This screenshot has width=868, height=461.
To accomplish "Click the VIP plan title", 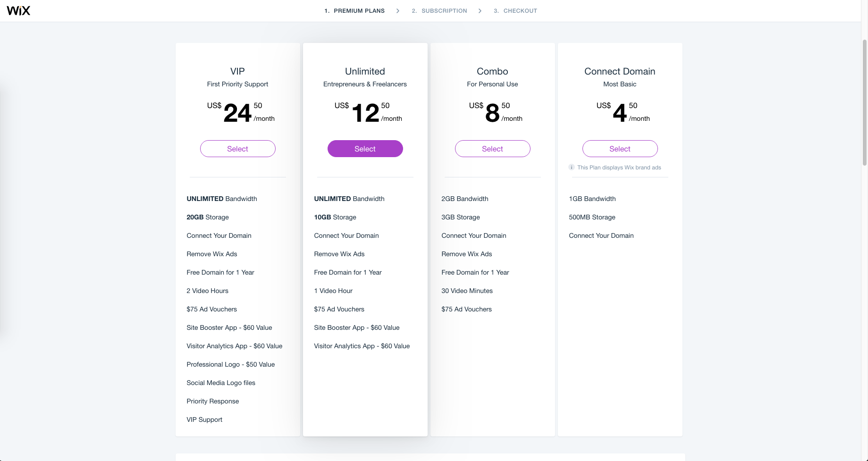I will pos(237,71).
